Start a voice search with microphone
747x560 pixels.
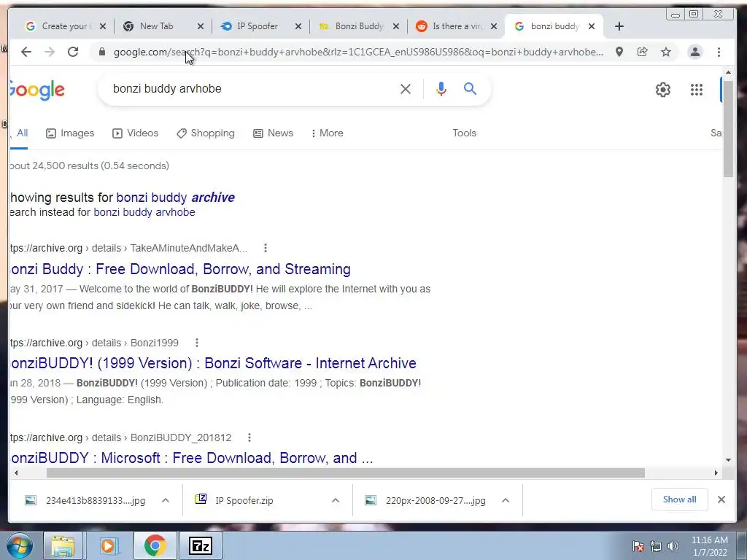(441, 89)
